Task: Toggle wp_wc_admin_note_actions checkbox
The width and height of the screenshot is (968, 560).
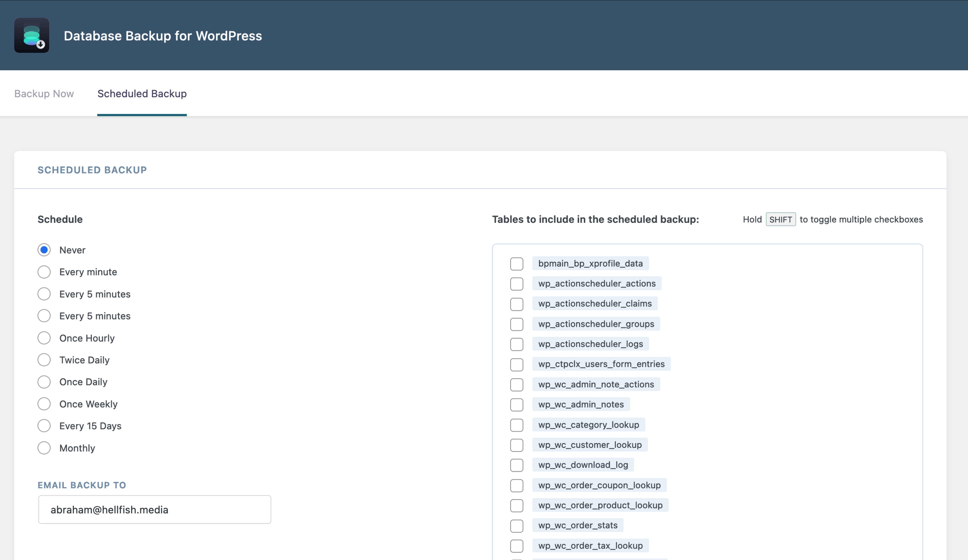Action: tap(517, 385)
